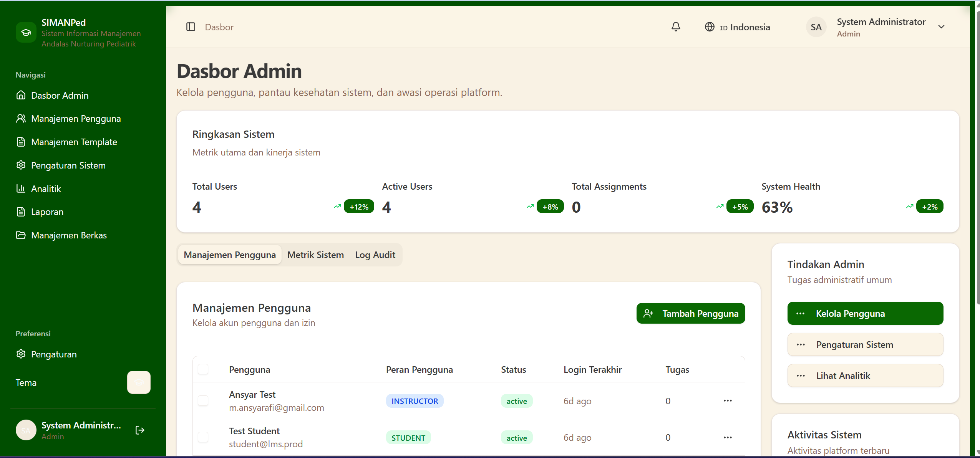Click the globe language icon

click(710, 27)
